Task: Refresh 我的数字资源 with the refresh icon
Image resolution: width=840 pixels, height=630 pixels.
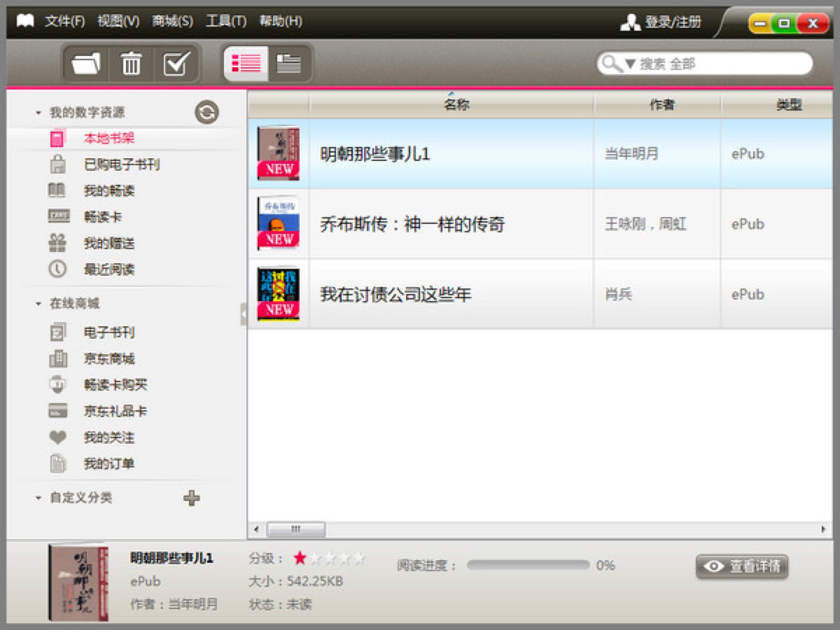Action: [206, 112]
